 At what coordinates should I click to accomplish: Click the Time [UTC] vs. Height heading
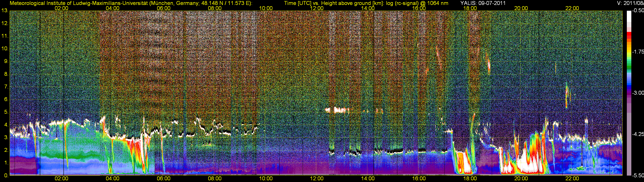(x=366, y=3)
